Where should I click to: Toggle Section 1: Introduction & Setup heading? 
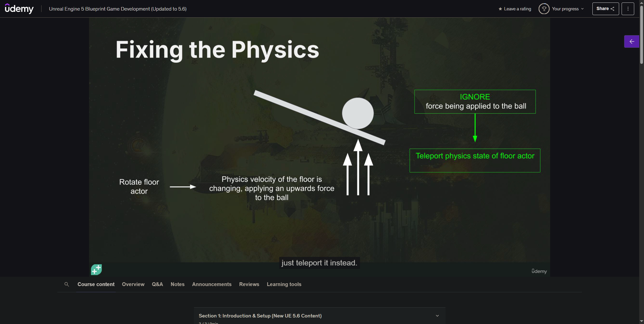pyautogui.click(x=260, y=316)
